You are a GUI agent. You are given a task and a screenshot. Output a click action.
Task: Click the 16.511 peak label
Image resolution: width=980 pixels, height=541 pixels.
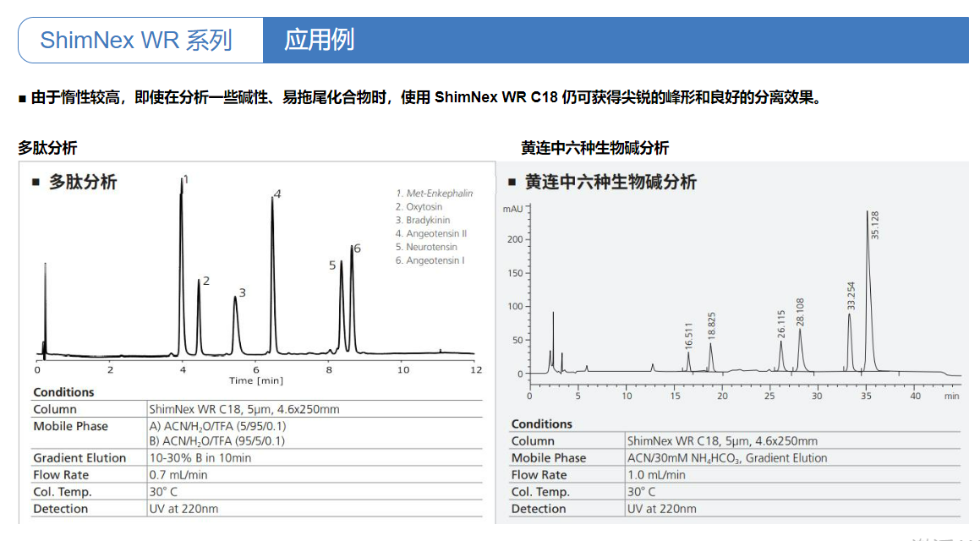tap(689, 336)
